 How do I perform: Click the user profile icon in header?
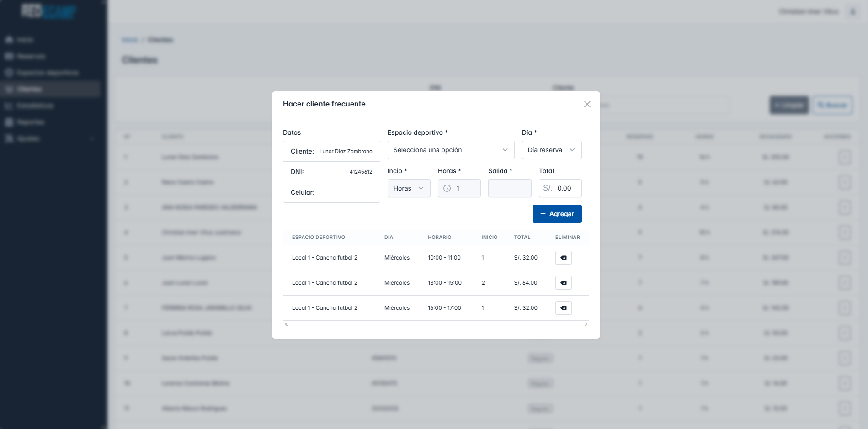pos(852,11)
